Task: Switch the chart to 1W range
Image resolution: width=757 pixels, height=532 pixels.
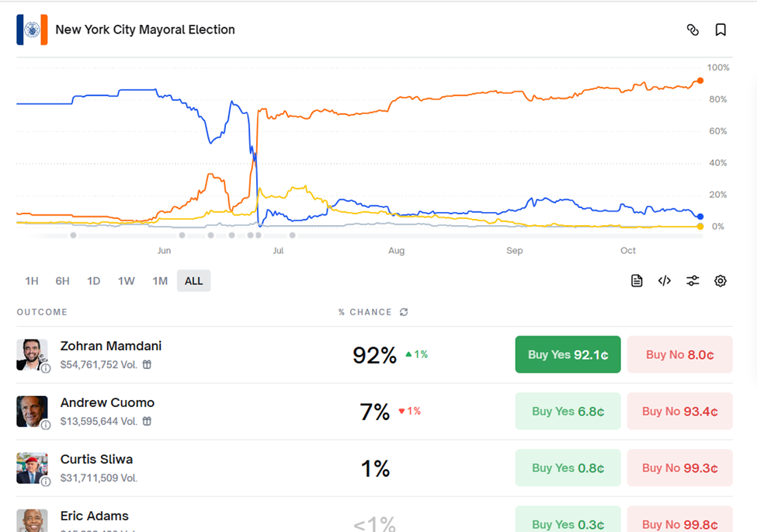Action: (x=127, y=281)
